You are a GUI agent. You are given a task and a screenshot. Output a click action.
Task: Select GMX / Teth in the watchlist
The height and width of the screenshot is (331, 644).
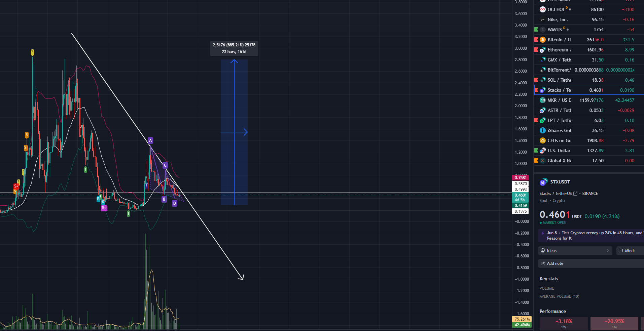click(589, 60)
